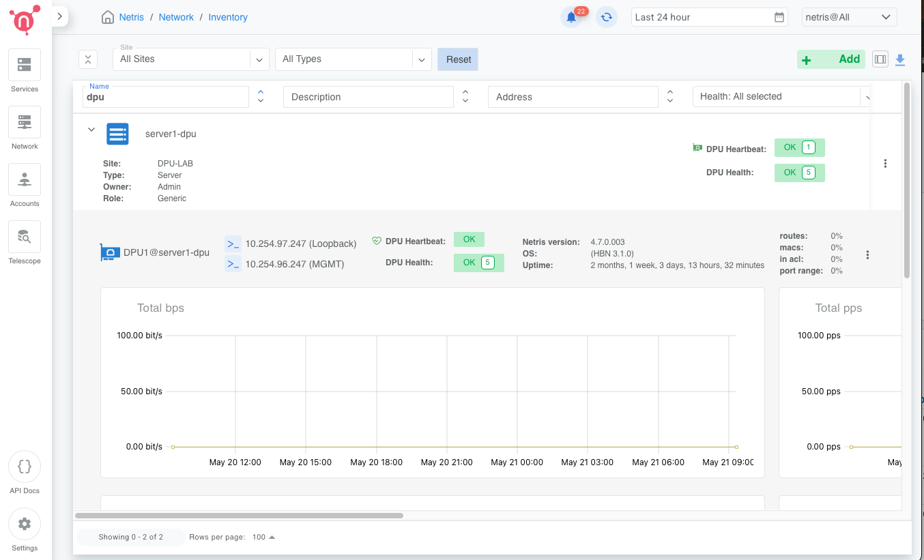Click the uptime 2 months value text
Image resolution: width=924 pixels, height=560 pixels.
coord(677,265)
